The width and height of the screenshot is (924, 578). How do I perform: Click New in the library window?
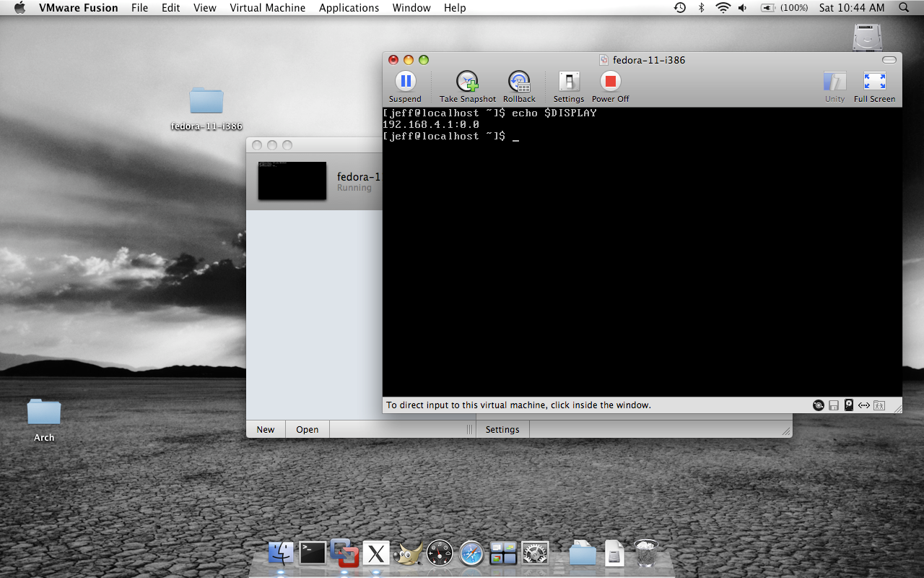click(x=266, y=429)
